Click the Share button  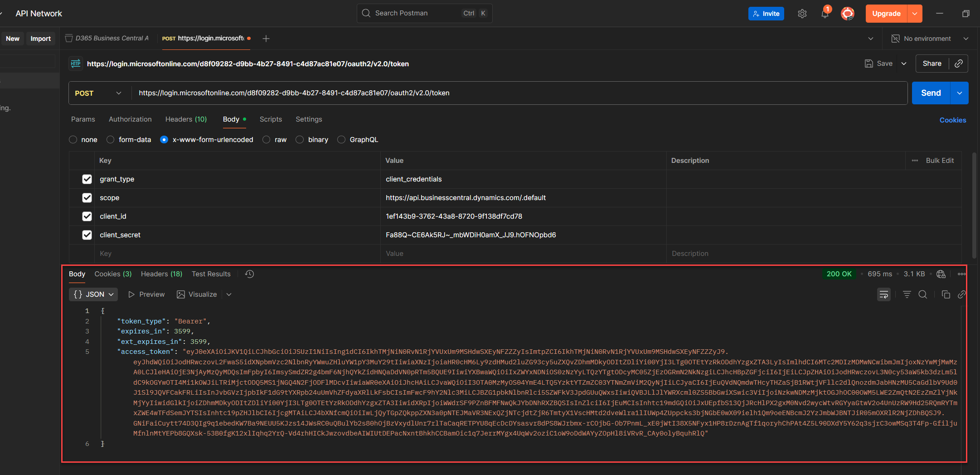932,64
